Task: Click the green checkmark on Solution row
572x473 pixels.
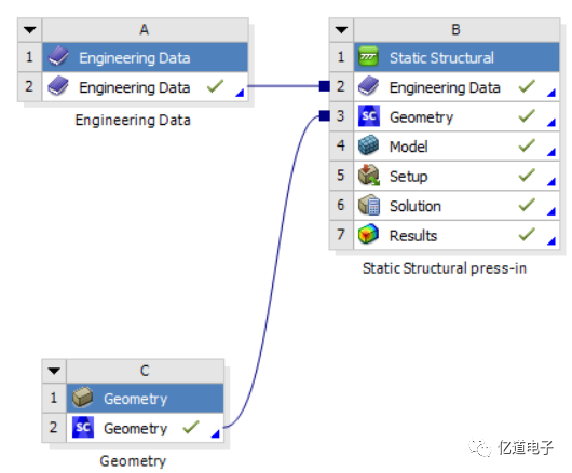Action: 527,205
